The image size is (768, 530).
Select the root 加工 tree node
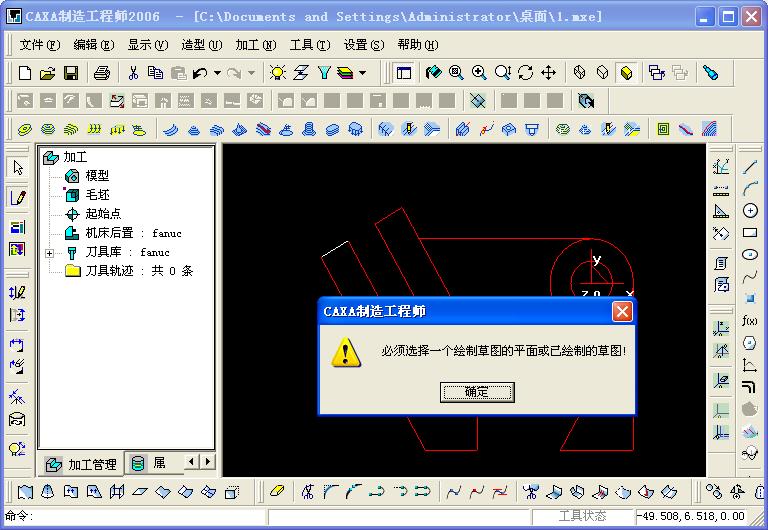[x=75, y=157]
